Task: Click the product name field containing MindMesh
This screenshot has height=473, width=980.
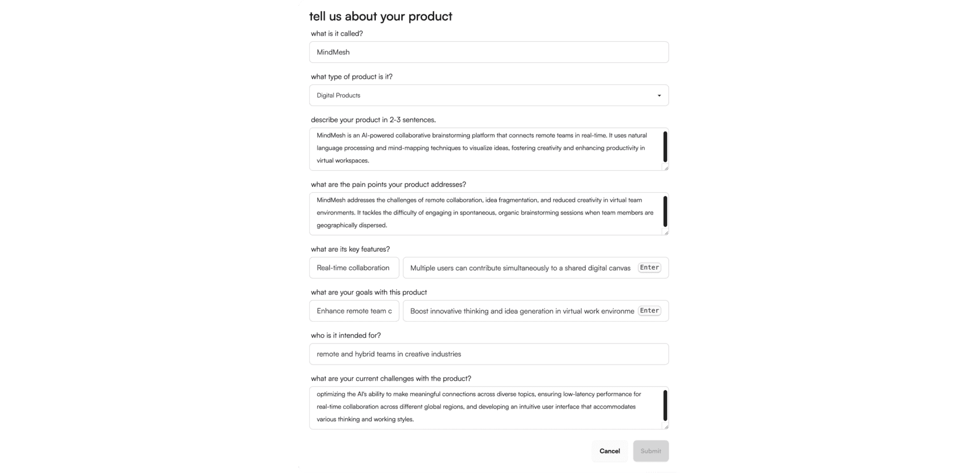Action: [488, 52]
